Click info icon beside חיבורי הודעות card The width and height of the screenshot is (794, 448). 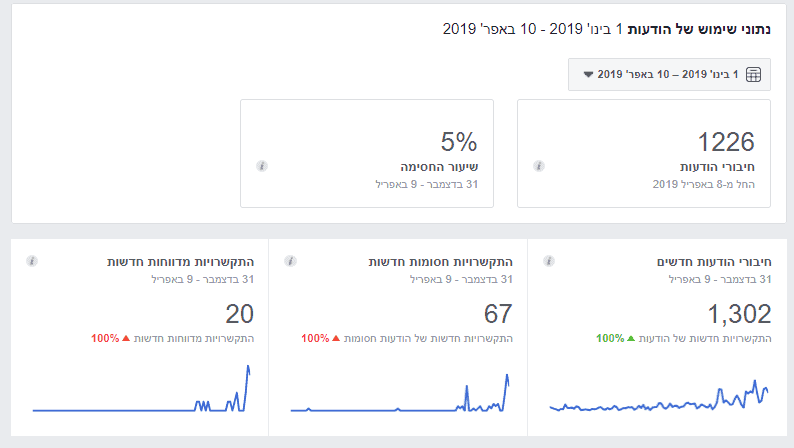pyautogui.click(x=539, y=166)
